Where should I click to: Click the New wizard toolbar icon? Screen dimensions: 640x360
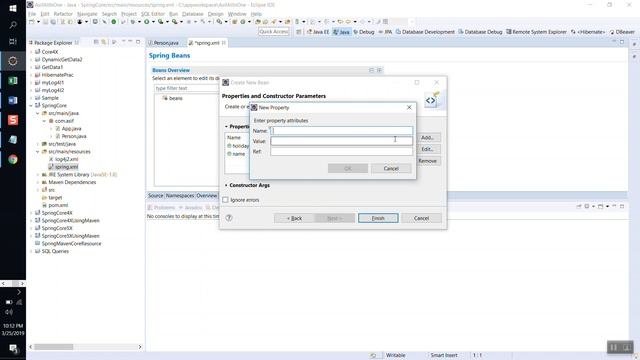coord(32,22)
